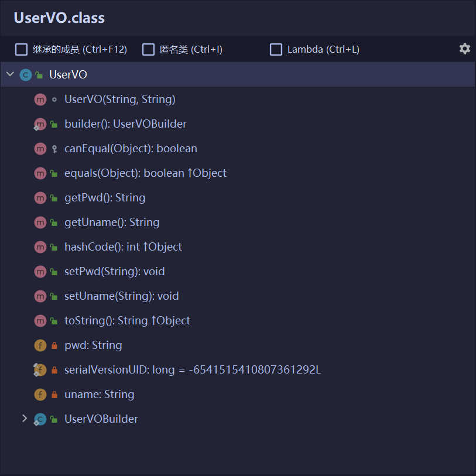
Task: Click the serialVersionUID static field icon
Action: coord(40,370)
